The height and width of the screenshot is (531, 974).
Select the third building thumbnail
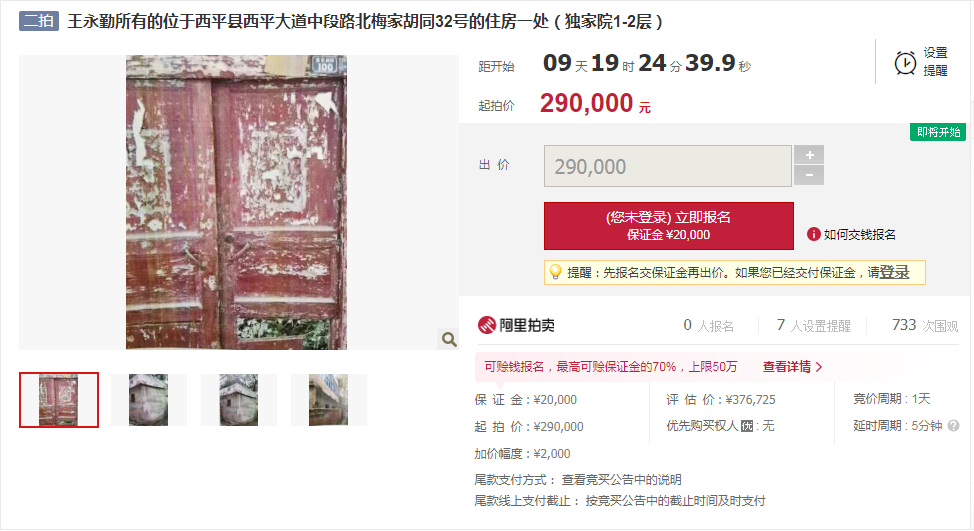click(x=239, y=400)
